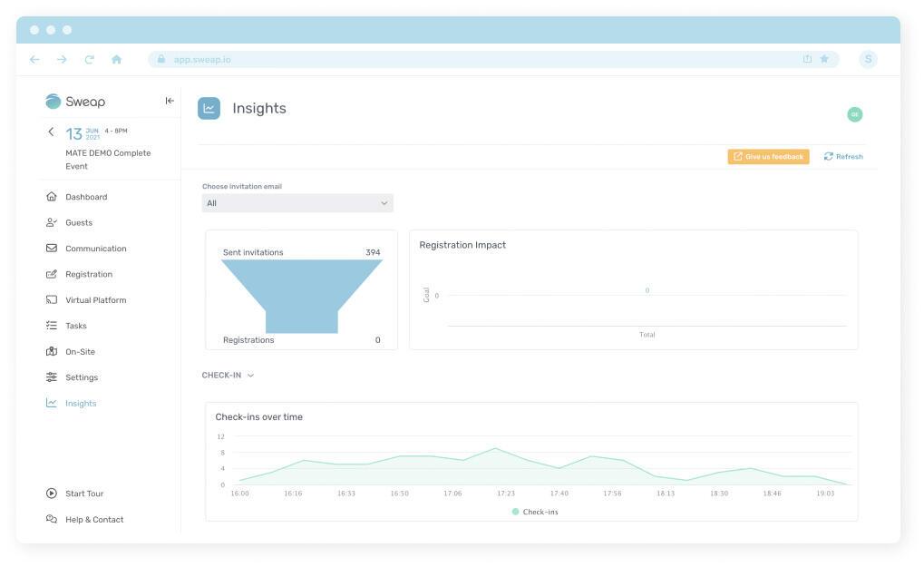Click the user avatar in top right
The height and width of the screenshot is (567, 924).
pos(854,114)
